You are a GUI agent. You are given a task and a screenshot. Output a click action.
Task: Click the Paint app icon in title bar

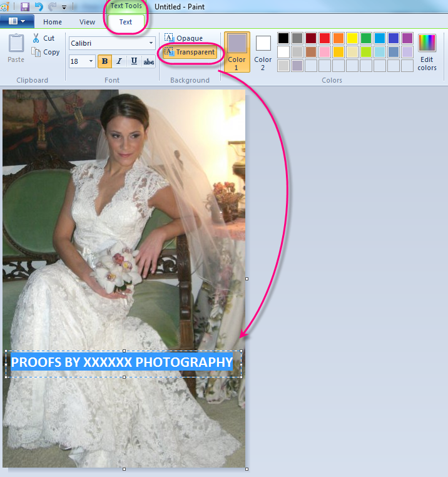click(4, 6)
